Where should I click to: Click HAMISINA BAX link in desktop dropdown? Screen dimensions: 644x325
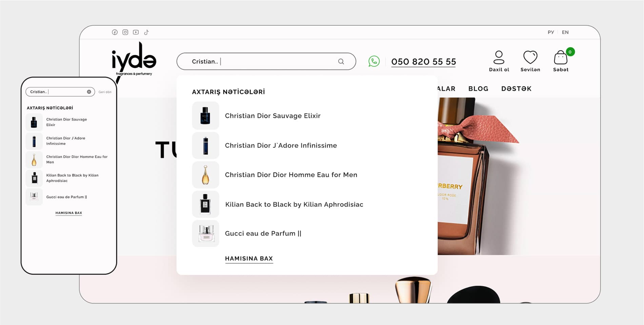pos(249,259)
